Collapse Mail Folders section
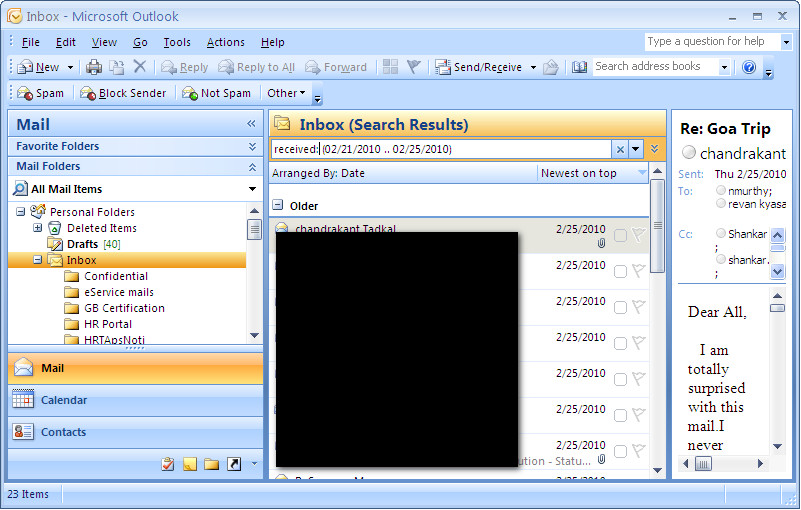The width and height of the screenshot is (801, 510). pos(252,167)
